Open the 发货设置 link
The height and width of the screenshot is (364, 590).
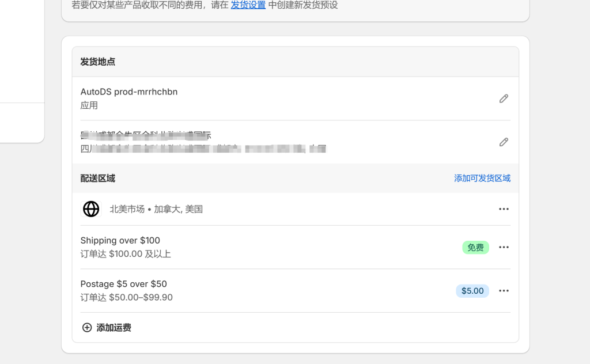click(248, 5)
